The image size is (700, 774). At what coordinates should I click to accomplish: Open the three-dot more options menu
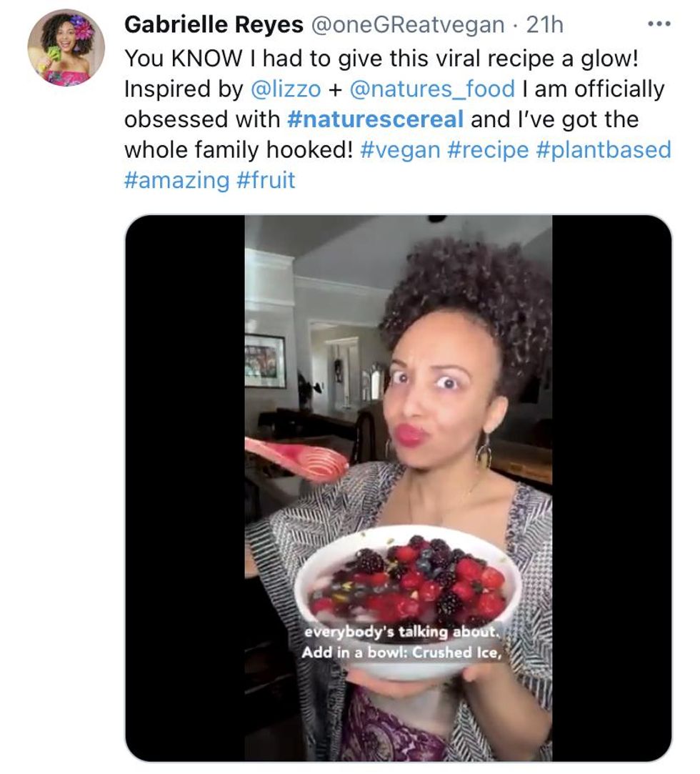click(659, 24)
